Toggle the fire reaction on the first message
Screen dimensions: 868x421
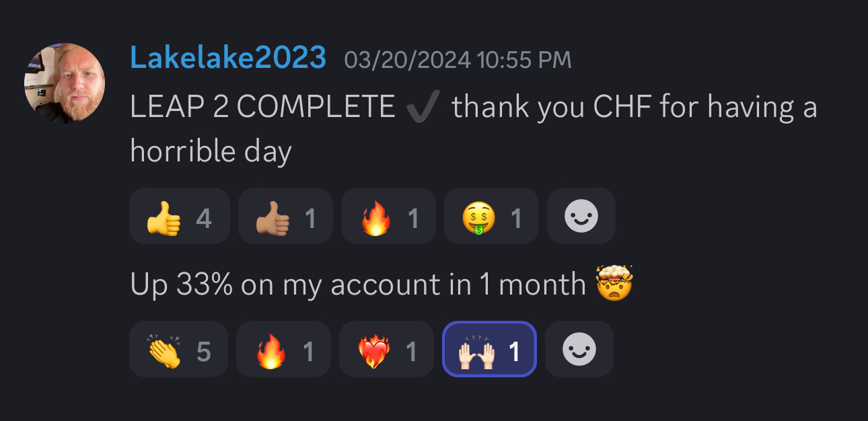point(388,216)
